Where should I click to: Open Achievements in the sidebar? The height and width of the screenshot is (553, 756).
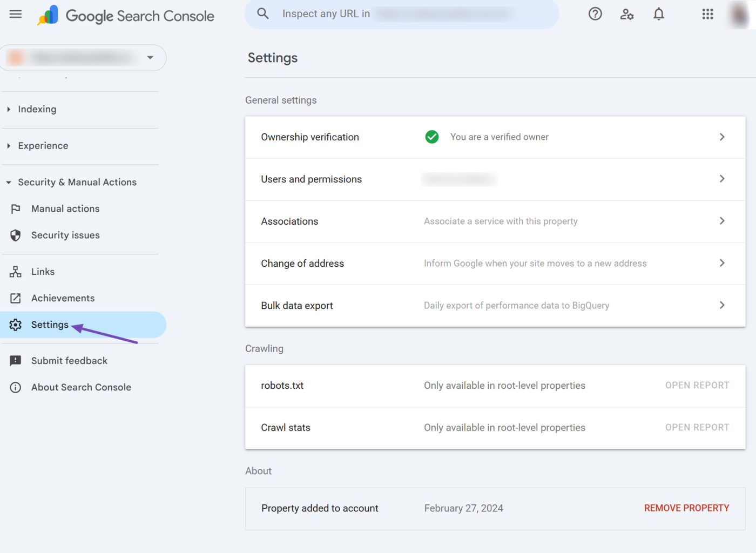(x=63, y=298)
